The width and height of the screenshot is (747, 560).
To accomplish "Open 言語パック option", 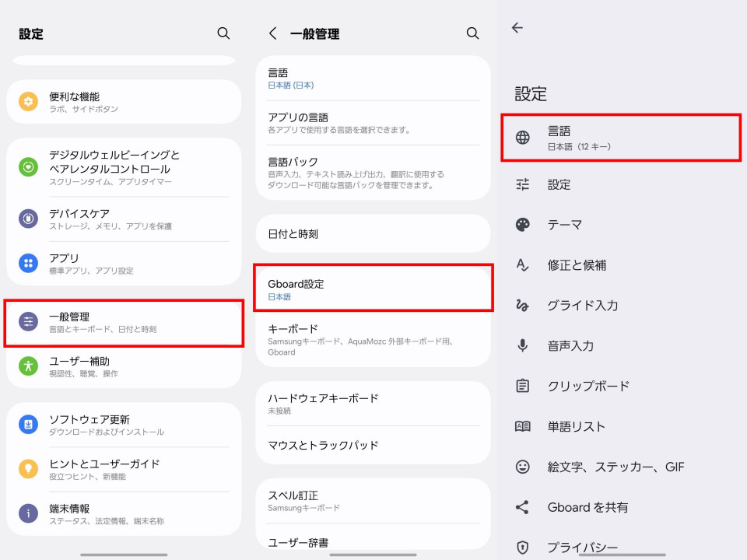I will 373,173.
